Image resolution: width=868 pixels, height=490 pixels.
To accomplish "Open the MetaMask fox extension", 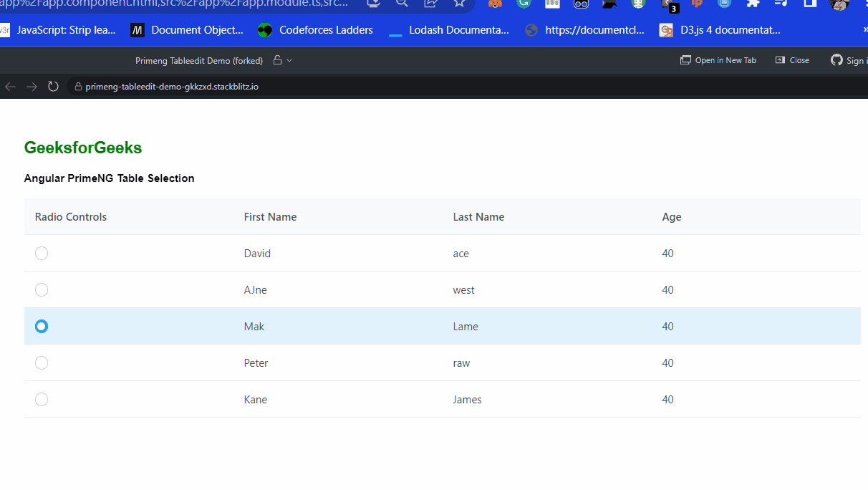I will [x=495, y=4].
